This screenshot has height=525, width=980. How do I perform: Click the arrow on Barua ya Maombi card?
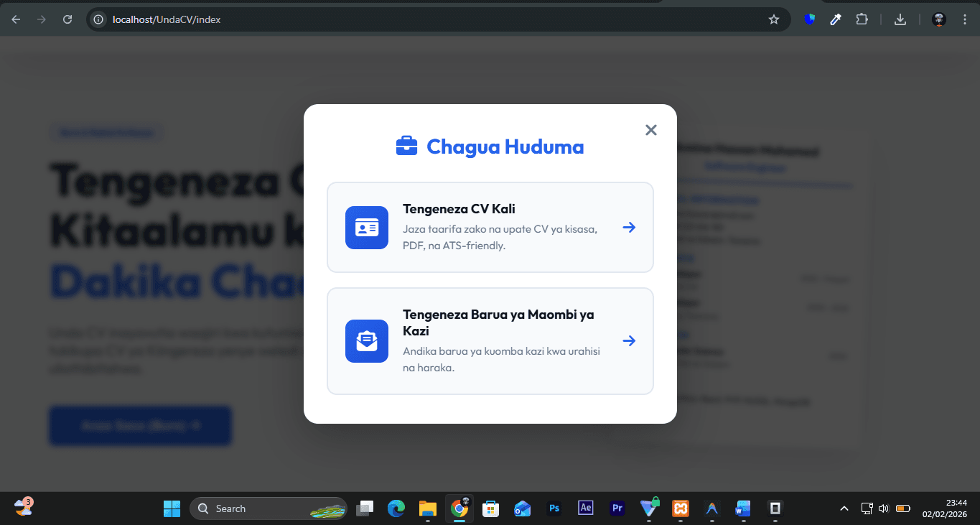[629, 340]
